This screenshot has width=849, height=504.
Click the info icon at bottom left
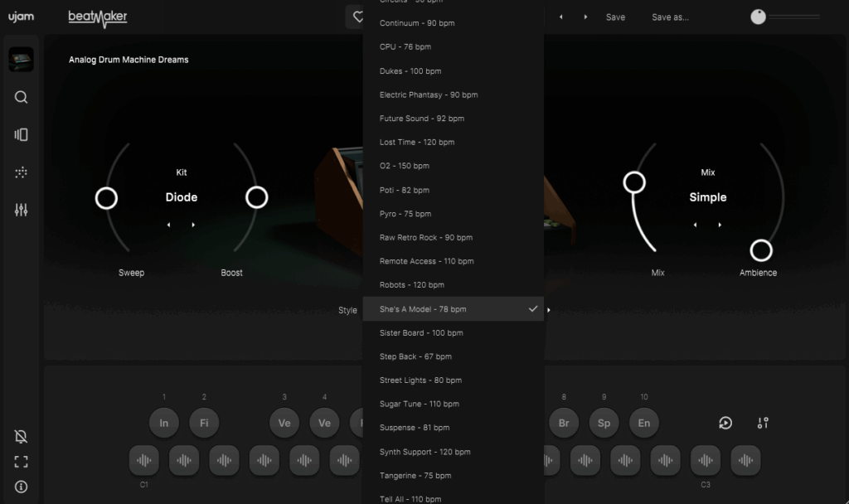click(22, 487)
